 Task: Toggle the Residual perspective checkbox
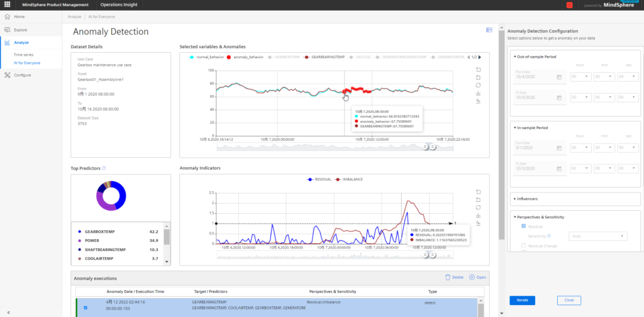[523, 226]
